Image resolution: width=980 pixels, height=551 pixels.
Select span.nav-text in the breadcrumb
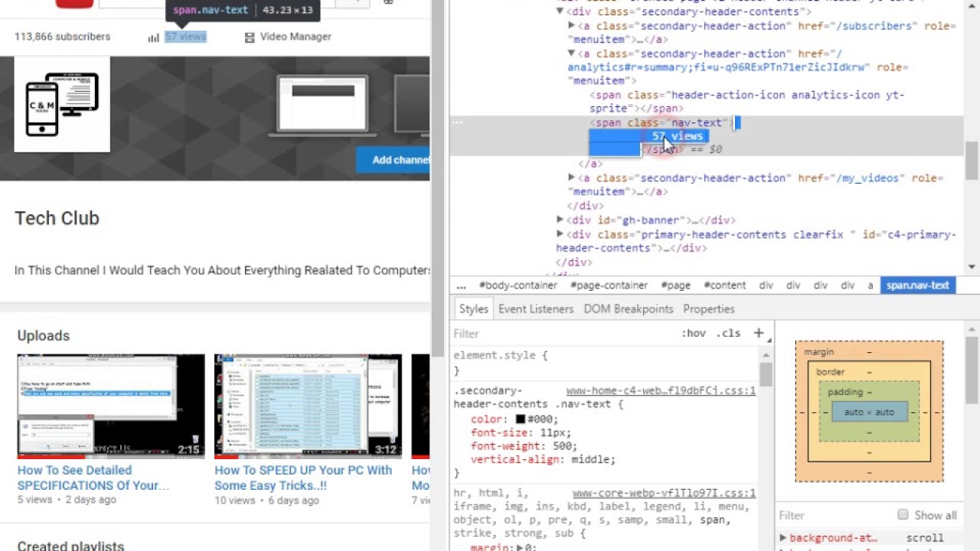[x=918, y=285]
